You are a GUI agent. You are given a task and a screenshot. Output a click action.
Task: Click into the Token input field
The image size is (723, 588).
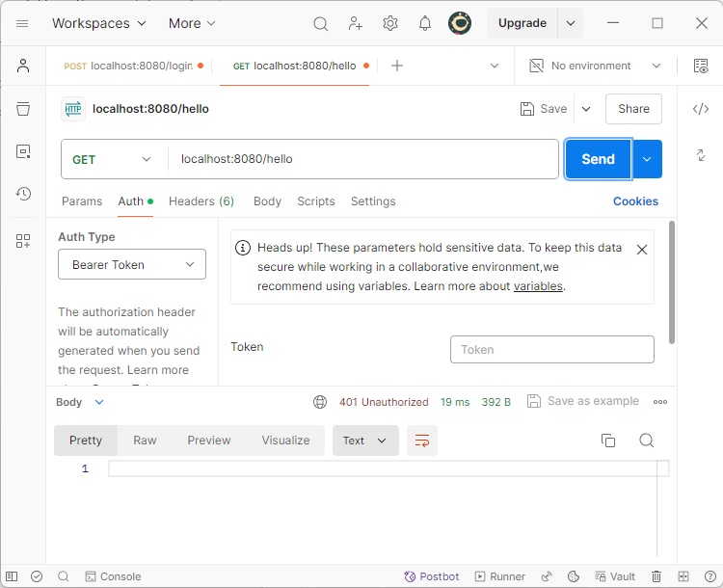[551, 350]
